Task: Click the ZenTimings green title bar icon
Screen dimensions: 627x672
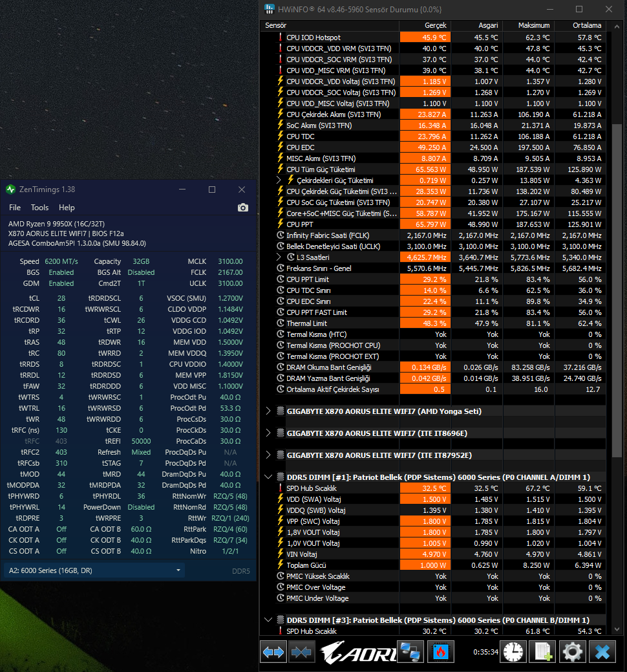Action: pyautogui.click(x=11, y=190)
